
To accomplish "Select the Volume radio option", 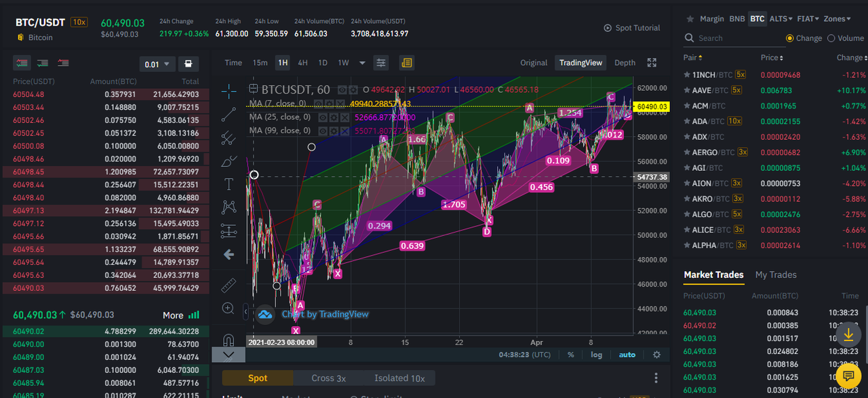I will pos(831,38).
